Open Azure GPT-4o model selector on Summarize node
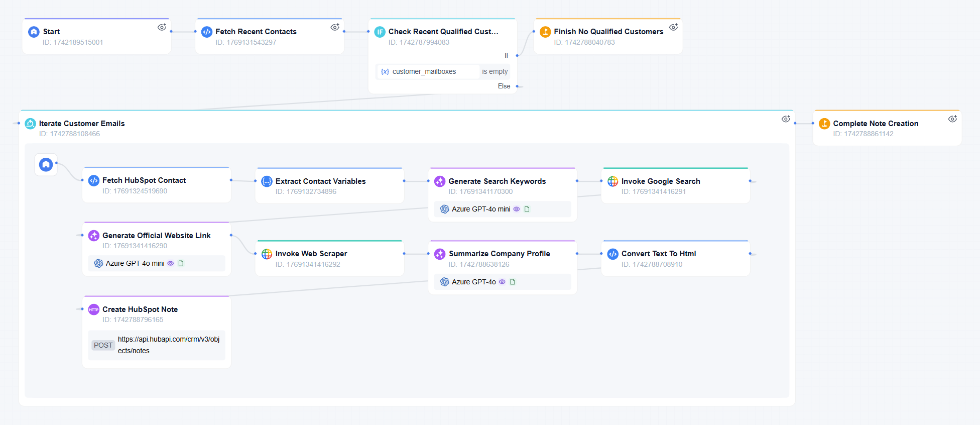 [473, 282]
